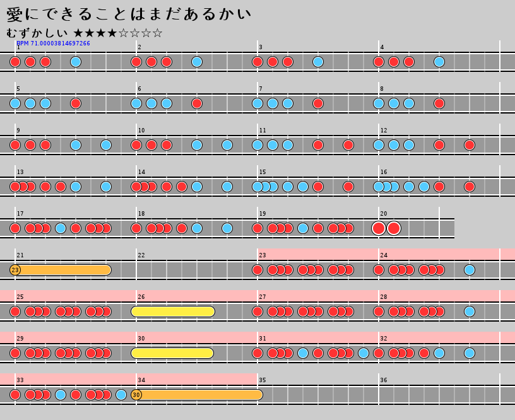Select the last blue note in measure 28

coord(470,312)
